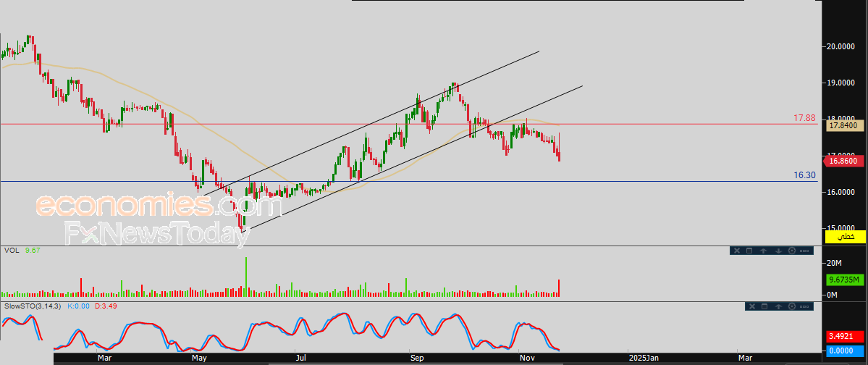Click the Nov label on time axis
The width and height of the screenshot is (868, 365).
point(526,358)
